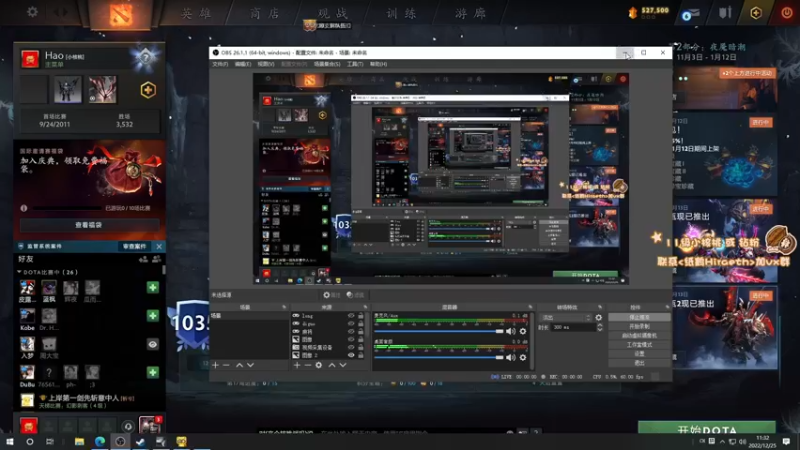Toggle visibility of the long source

[x=351, y=316]
